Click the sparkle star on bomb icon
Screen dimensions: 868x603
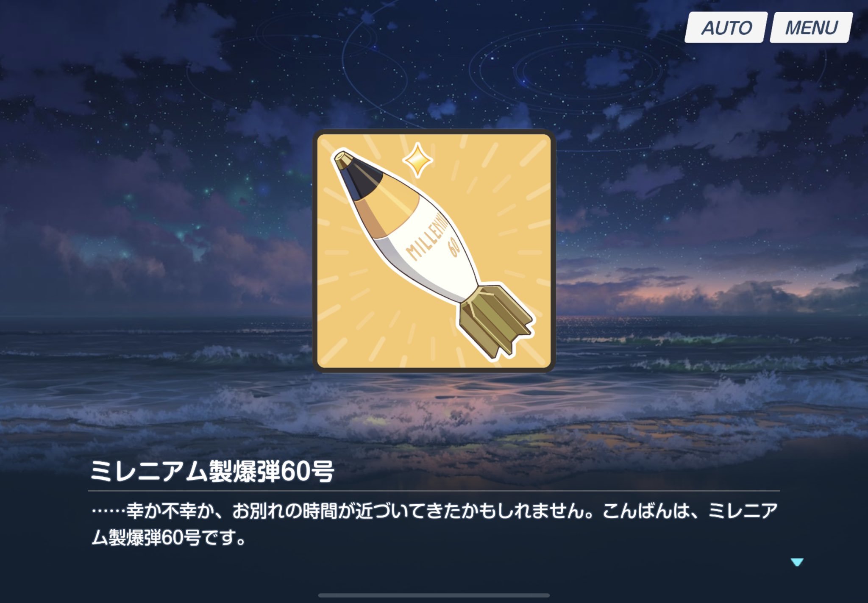tap(417, 160)
